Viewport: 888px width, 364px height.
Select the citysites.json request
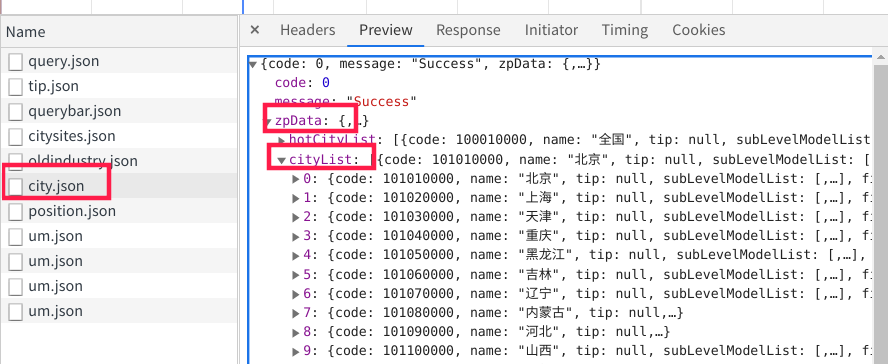119,136
